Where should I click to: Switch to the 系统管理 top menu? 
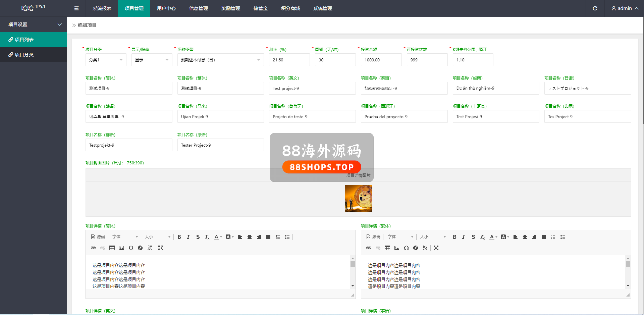click(322, 8)
